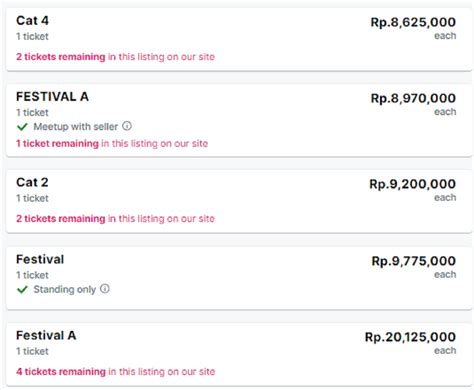The image size is (474, 390).
Task: Click info icon beside Meetup with seller
Action: pyautogui.click(x=127, y=126)
